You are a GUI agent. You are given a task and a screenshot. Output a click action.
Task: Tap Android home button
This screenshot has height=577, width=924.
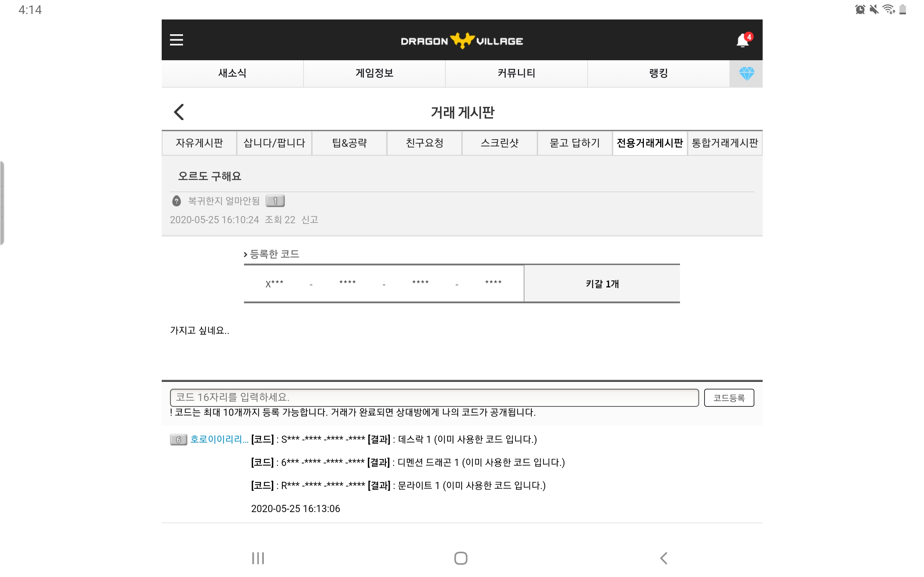[461, 558]
